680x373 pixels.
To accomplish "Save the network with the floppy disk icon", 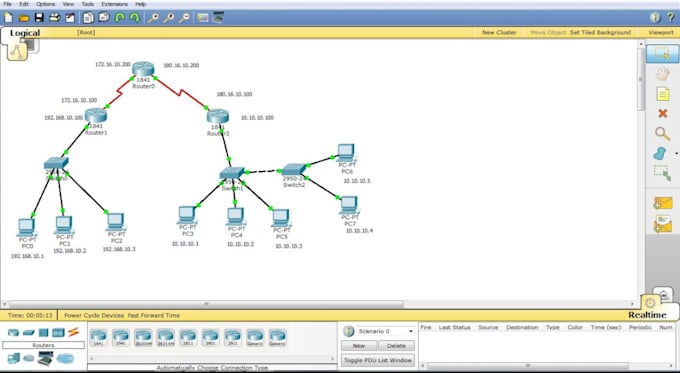I will click(39, 18).
